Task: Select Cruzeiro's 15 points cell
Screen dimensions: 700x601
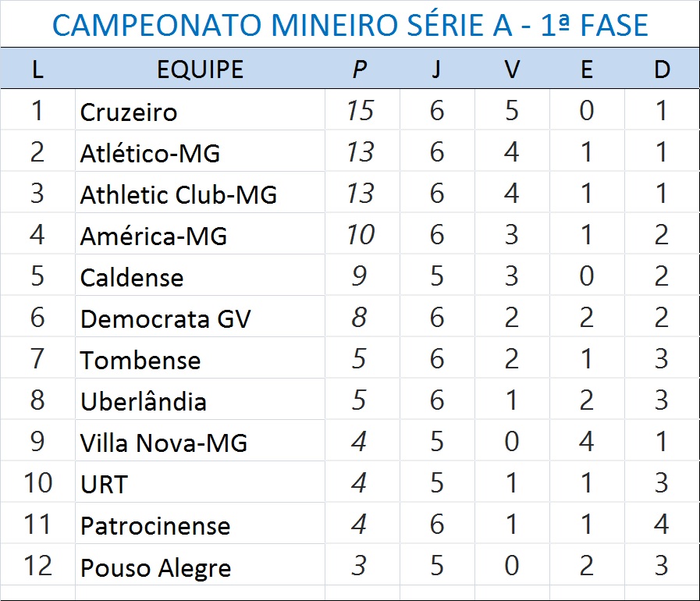Action: click(361, 111)
